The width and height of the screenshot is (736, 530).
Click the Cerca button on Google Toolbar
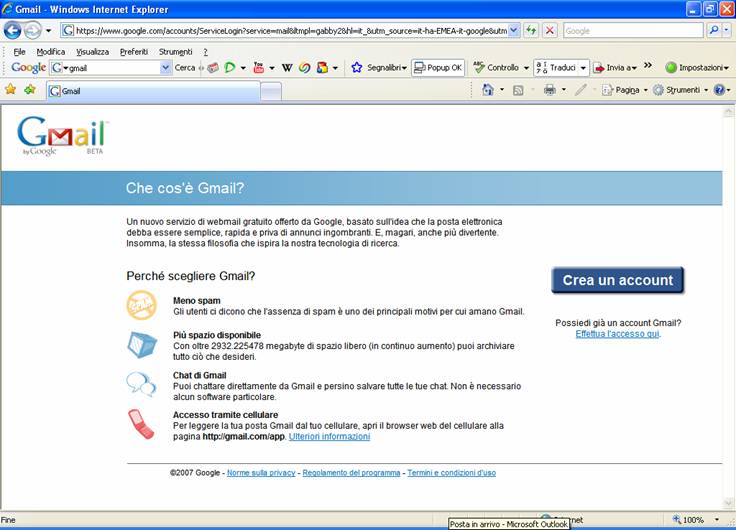184,68
